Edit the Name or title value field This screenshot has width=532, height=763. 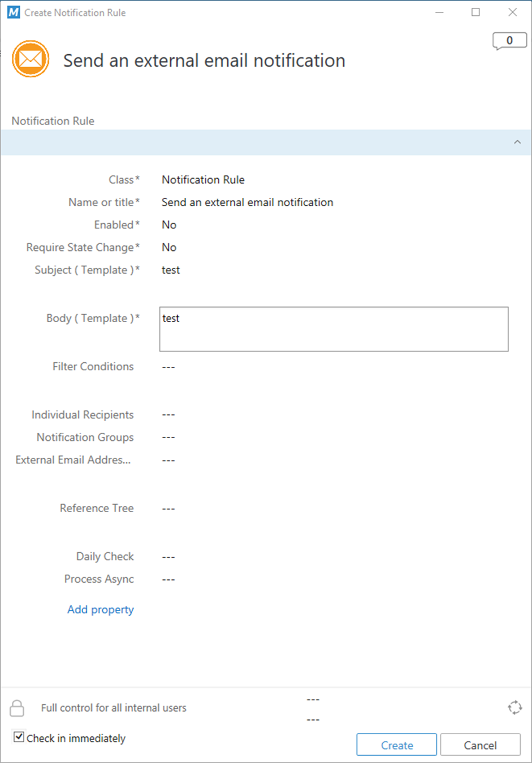(247, 202)
